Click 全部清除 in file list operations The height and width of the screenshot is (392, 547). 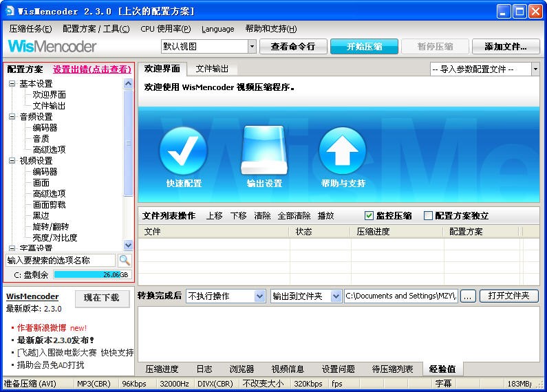(x=294, y=216)
